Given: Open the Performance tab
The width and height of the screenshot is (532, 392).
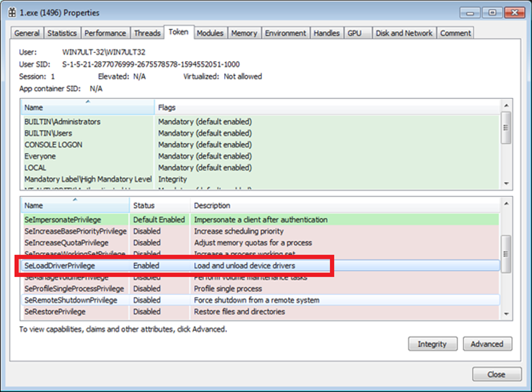Looking at the screenshot, I should tap(105, 33).
